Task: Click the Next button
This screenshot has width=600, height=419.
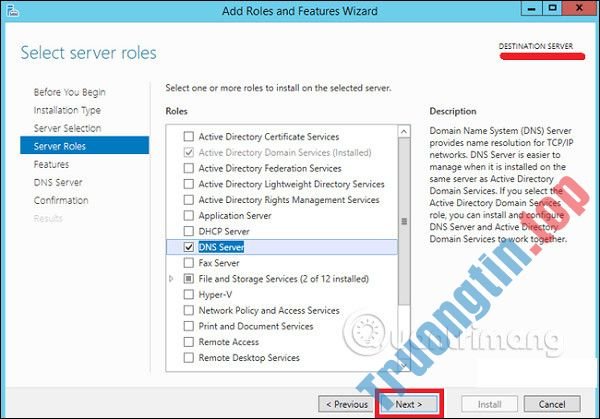Action: point(409,404)
